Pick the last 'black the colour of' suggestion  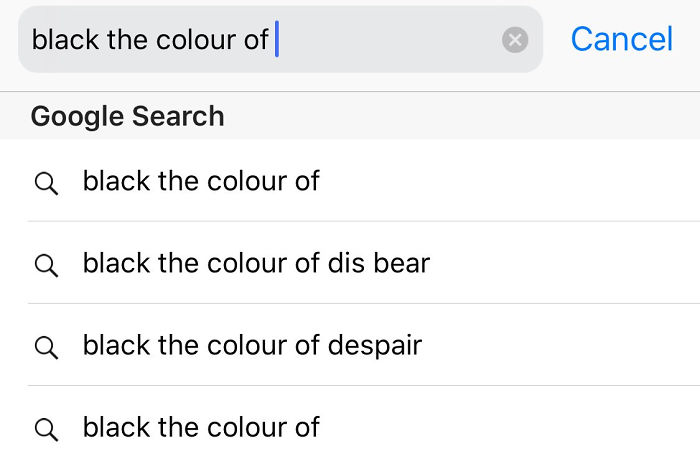(201, 428)
